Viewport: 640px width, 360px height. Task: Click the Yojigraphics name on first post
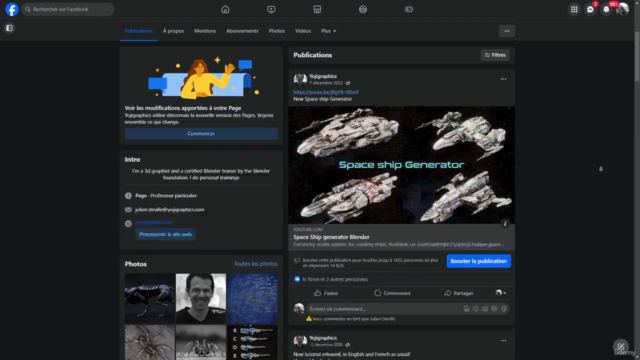[x=323, y=76]
